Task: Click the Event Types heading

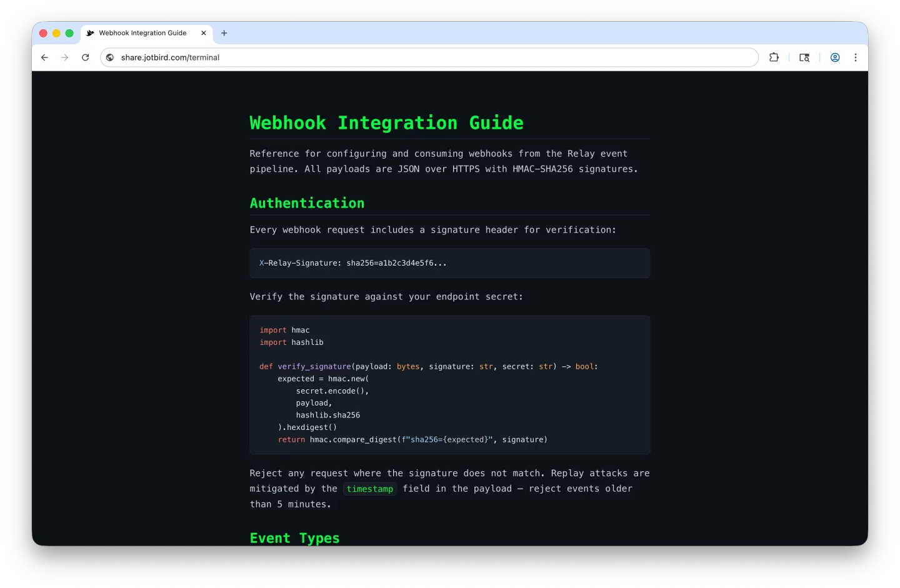Action: click(294, 537)
